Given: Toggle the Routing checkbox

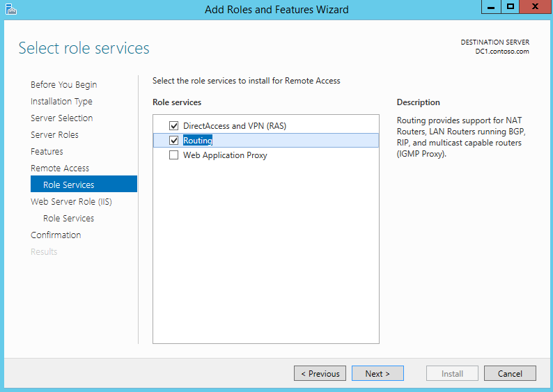Looking at the screenshot, I should (173, 141).
